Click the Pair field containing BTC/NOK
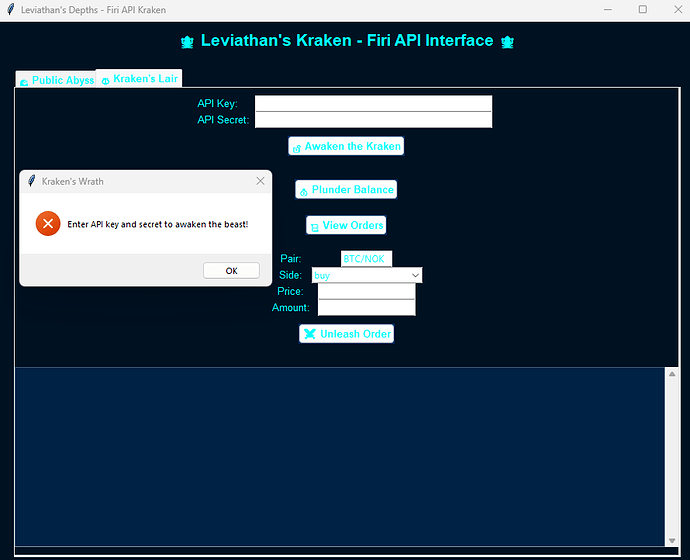The height and width of the screenshot is (560, 690). tap(366, 259)
